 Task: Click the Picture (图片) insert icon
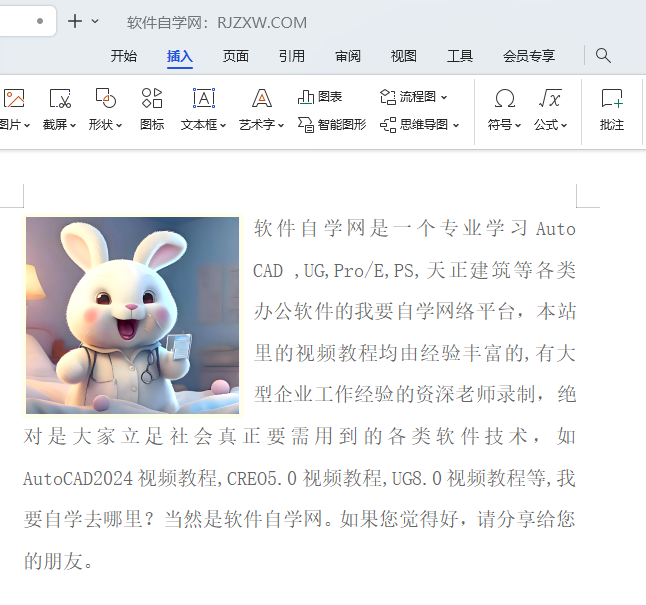point(14,98)
